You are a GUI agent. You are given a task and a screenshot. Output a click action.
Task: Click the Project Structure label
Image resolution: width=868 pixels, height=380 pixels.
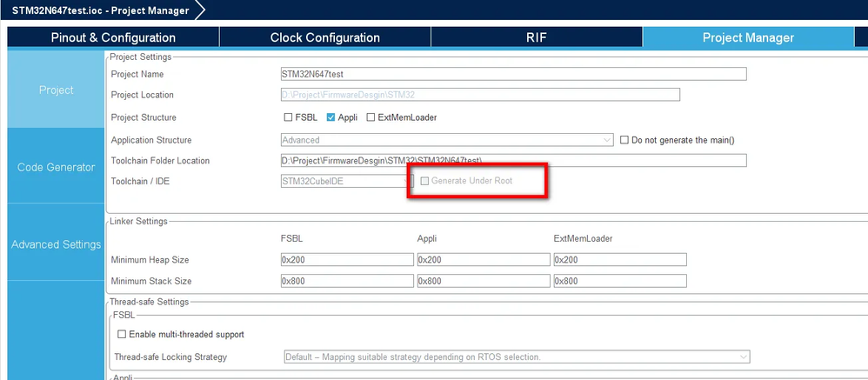tap(144, 117)
